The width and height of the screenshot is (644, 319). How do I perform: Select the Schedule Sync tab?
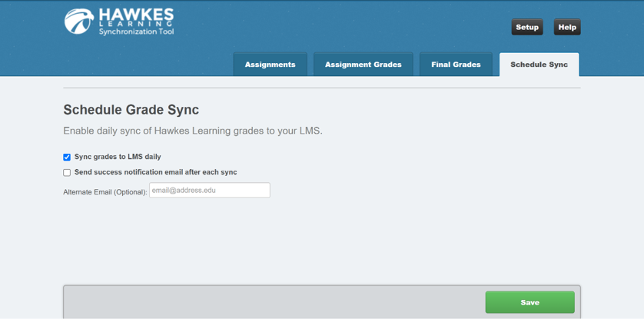[x=539, y=65]
